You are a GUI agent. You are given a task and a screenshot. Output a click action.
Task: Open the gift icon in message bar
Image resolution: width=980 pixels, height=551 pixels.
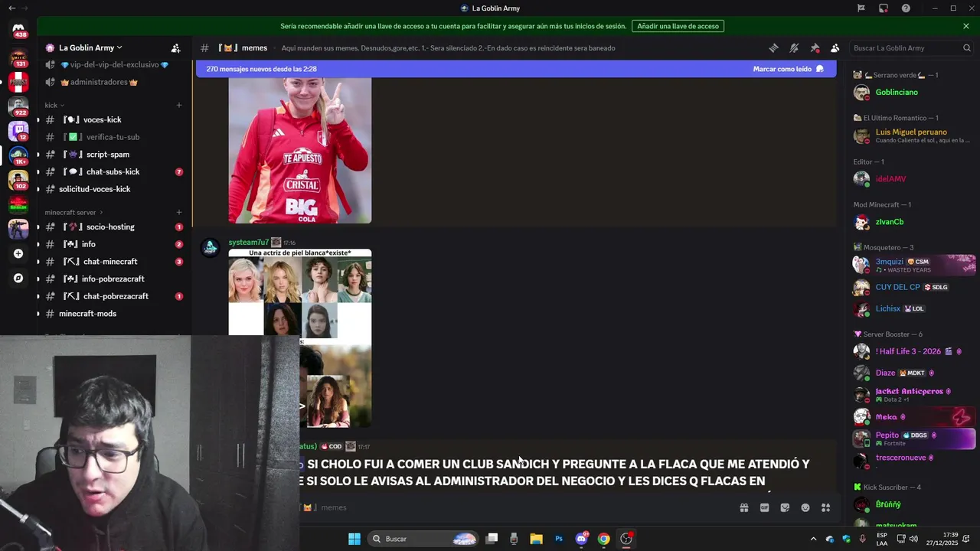pos(743,507)
